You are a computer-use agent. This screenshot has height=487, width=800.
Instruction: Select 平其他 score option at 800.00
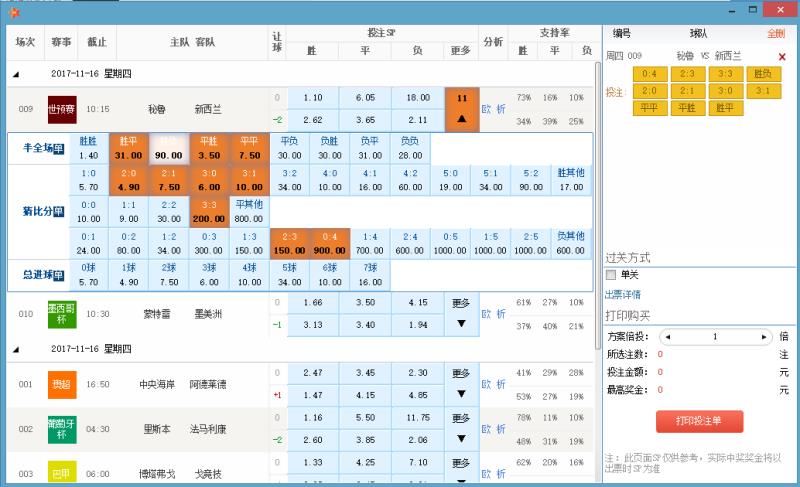click(x=249, y=212)
